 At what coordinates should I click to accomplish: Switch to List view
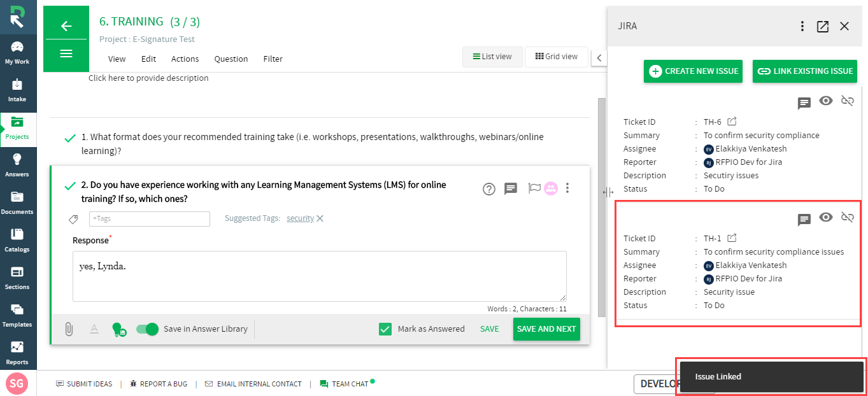tap(492, 57)
